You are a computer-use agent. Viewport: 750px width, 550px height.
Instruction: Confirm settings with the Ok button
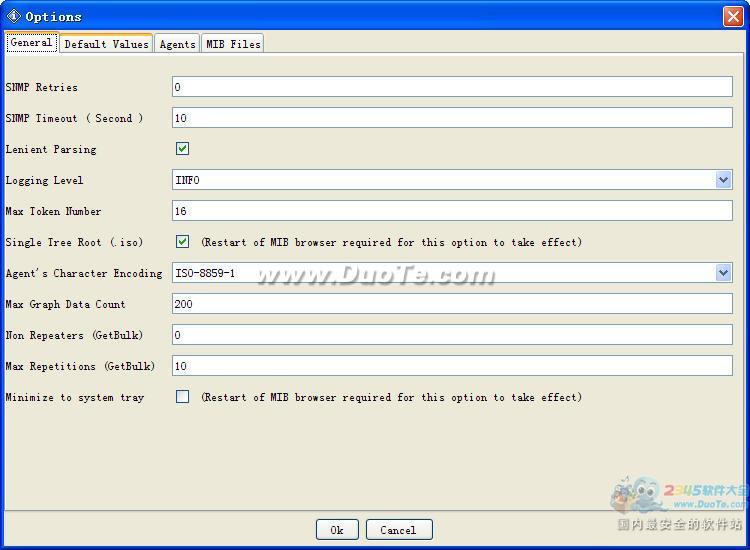pos(337,529)
